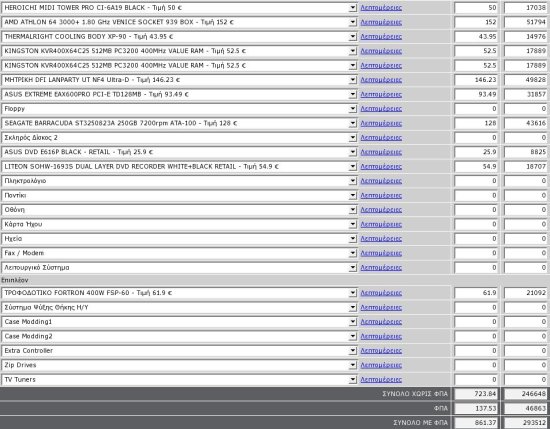
Task: Click the Λεπτομέρειες link in the TV Tuners row
Action: [381, 380]
